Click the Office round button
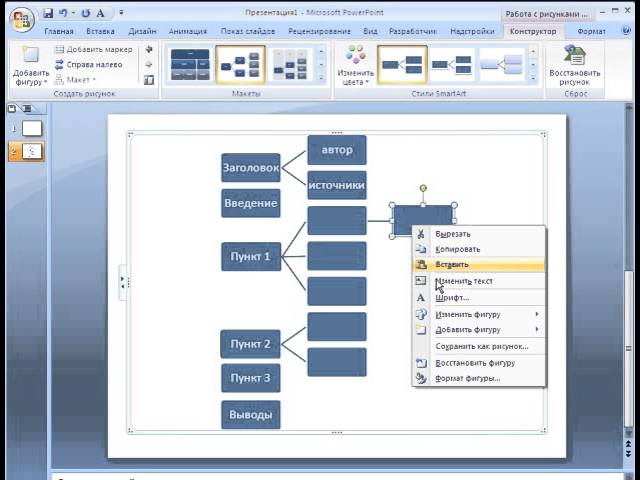Image resolution: width=640 pixels, height=480 pixels. pyautogui.click(x=22, y=19)
